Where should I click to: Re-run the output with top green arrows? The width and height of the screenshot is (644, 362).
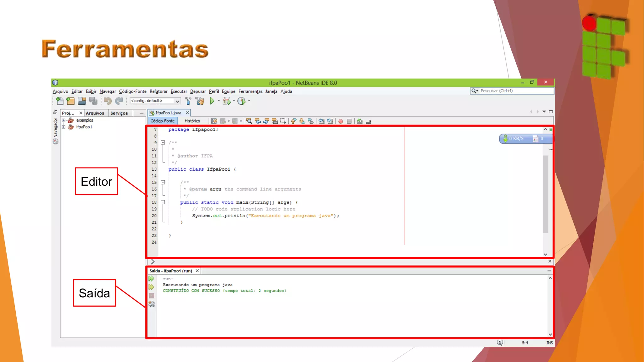tap(152, 279)
